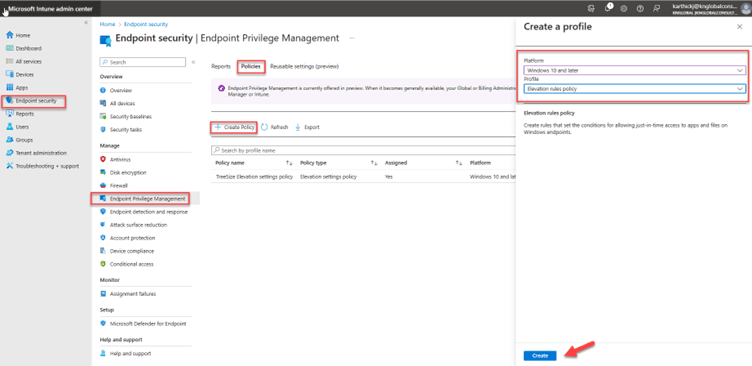Open settings gear in top bar
The height and width of the screenshot is (366, 752).
[624, 9]
